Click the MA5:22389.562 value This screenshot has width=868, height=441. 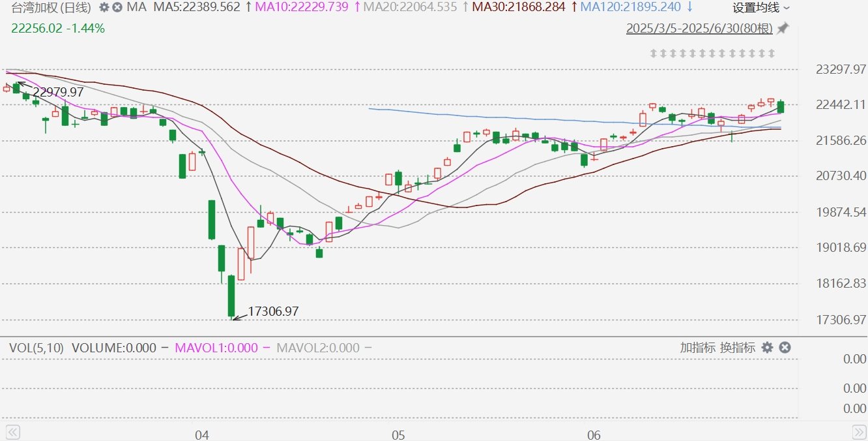coord(195,8)
